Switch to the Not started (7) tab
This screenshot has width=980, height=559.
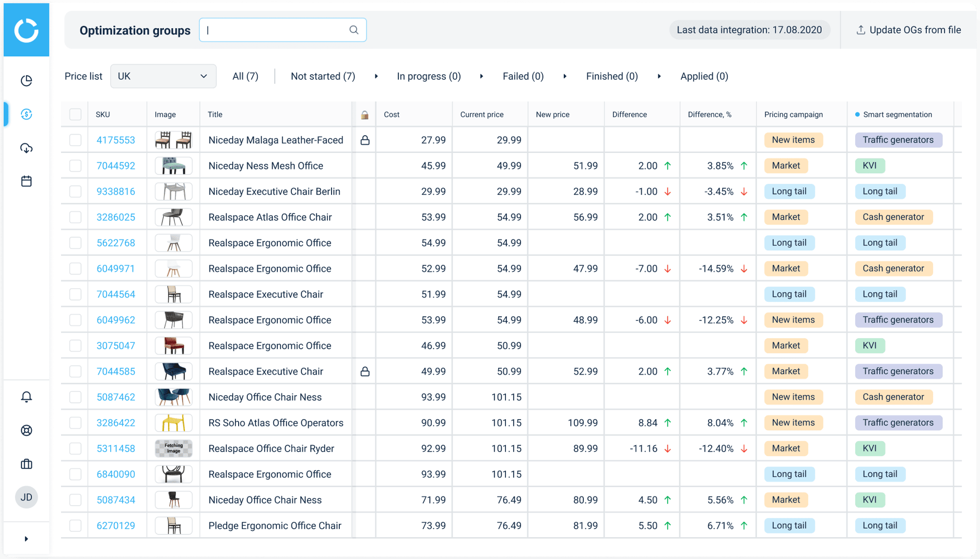[x=323, y=76]
